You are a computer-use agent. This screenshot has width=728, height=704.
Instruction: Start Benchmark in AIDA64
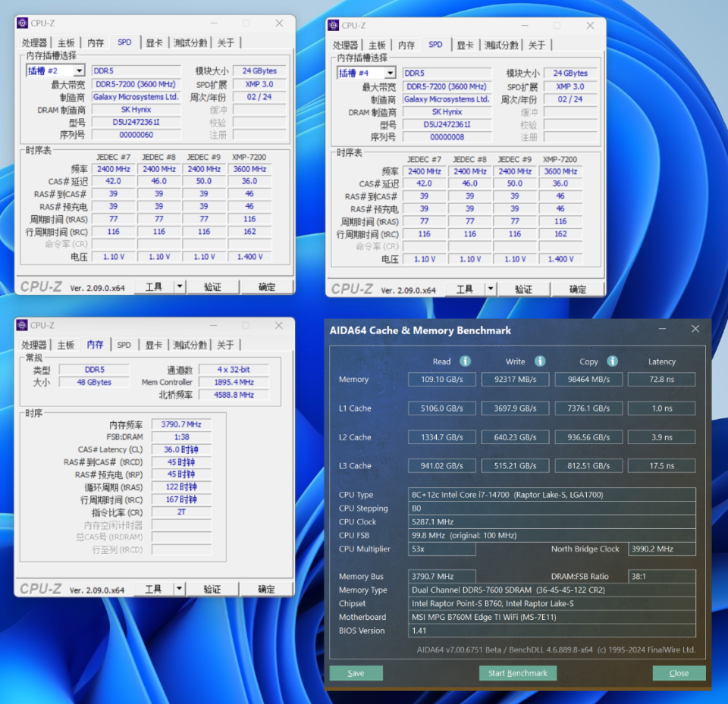(518, 673)
